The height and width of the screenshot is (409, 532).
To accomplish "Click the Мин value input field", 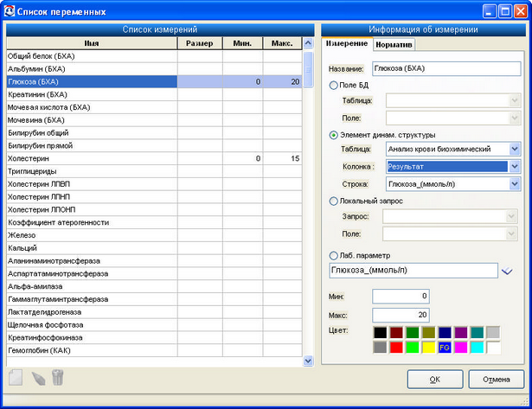I will tap(401, 297).
